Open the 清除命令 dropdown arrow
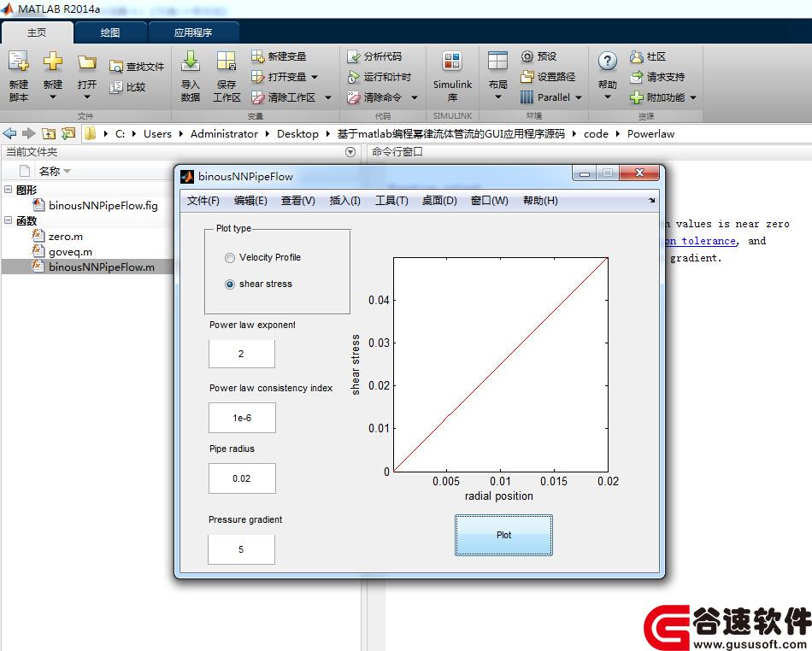Viewport: 812px width, 651px height. 415,97
